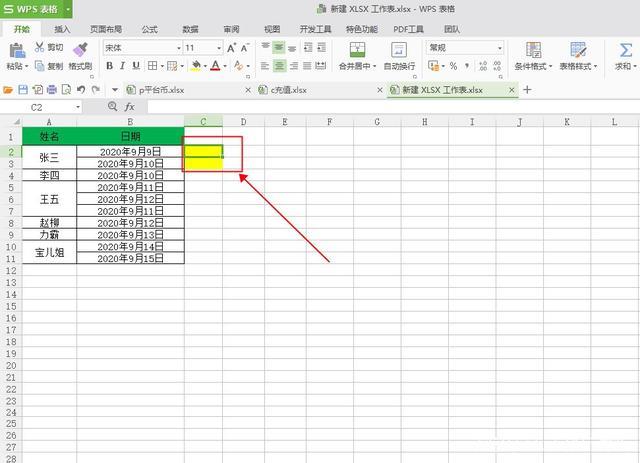The image size is (640, 463).
Task: Click the cell borders icon
Action: coord(152,66)
